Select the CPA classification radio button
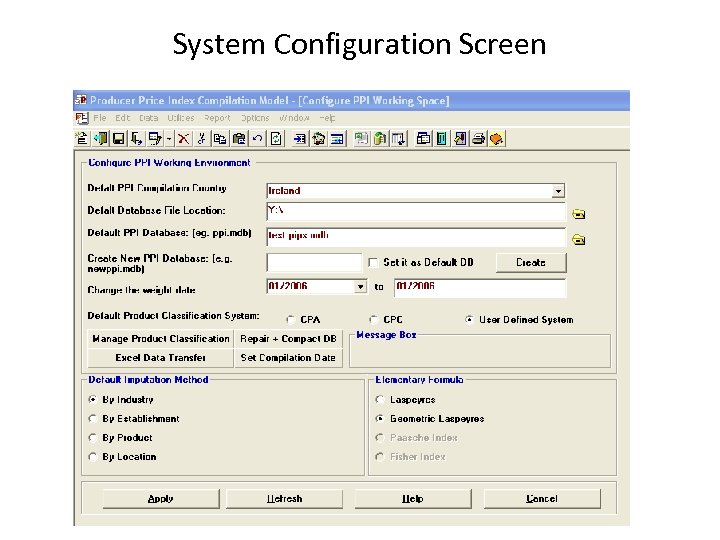The width and height of the screenshot is (720, 540). pyautogui.click(x=290, y=320)
